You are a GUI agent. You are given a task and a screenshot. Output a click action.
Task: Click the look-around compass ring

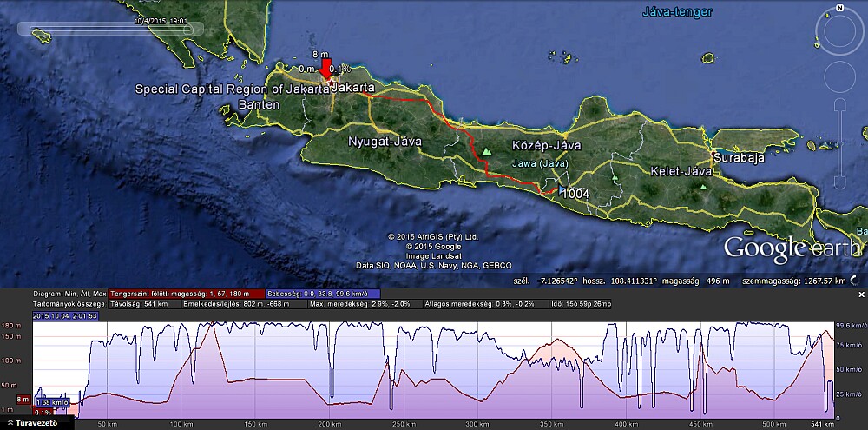click(839, 33)
